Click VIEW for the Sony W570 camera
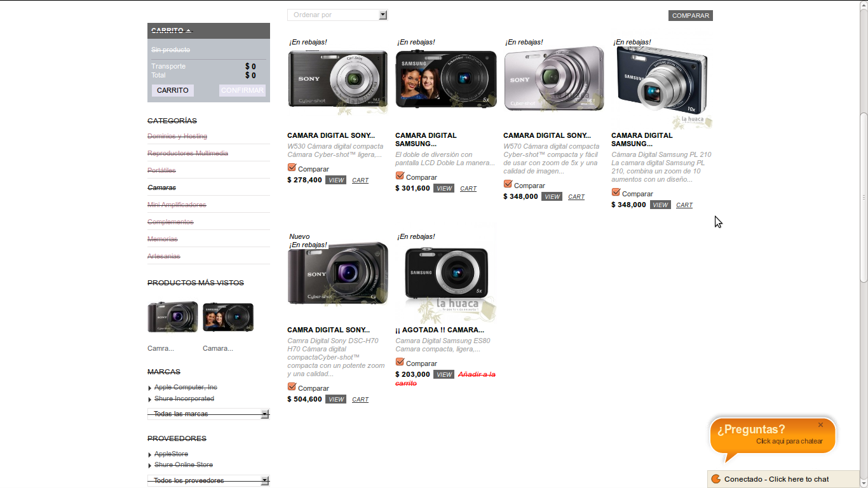The image size is (868, 488). point(552,197)
